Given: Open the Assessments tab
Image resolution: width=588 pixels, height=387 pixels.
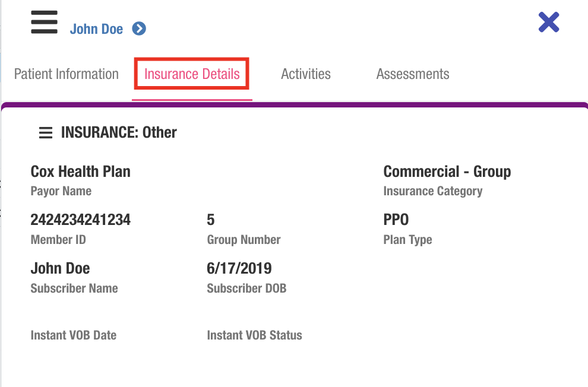Looking at the screenshot, I should pyautogui.click(x=413, y=74).
